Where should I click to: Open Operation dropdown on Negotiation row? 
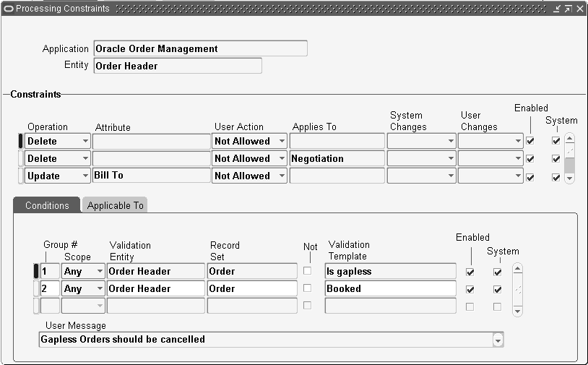click(85, 158)
